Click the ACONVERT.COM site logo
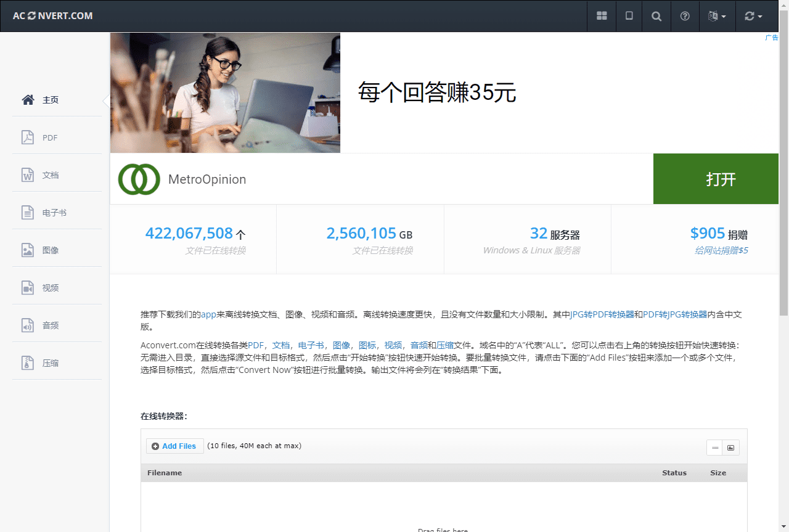 (53, 16)
